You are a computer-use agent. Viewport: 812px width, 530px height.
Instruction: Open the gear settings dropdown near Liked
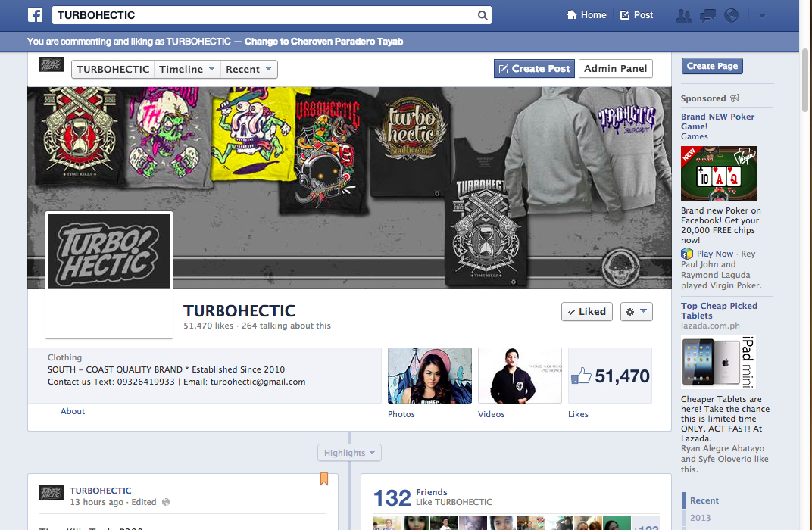pos(636,312)
